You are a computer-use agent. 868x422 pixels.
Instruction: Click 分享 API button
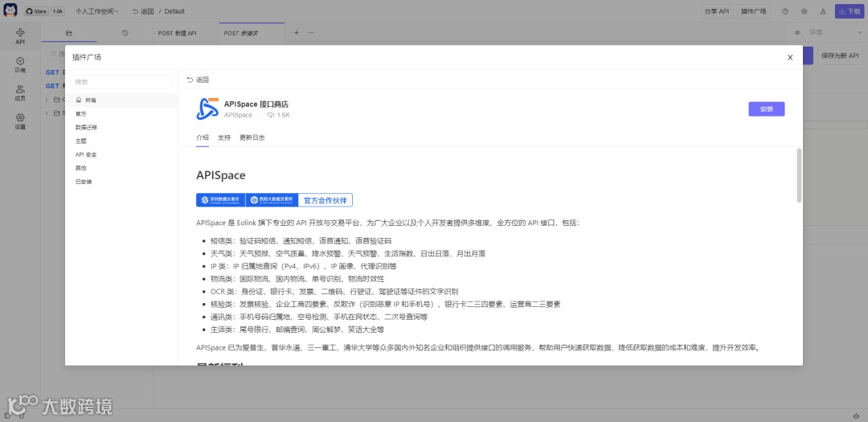coord(717,11)
